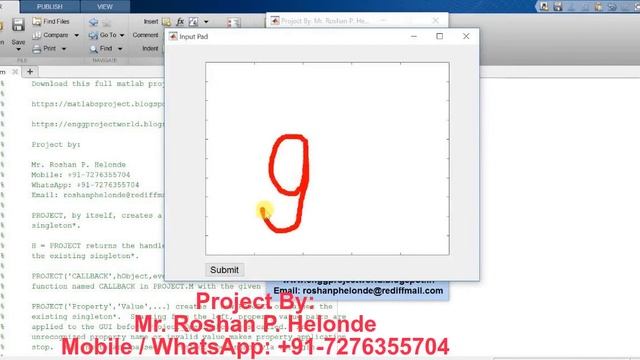640x360 pixels.
Task: Minimize the Input Pad window
Action: [x=414, y=36]
